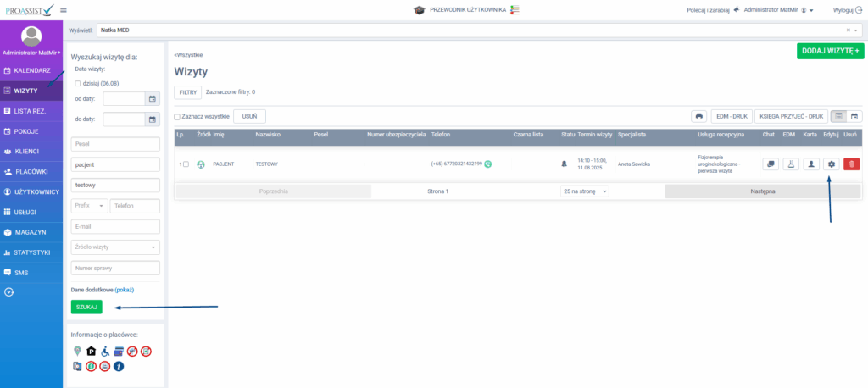Click the hamburger menu icon beside ProAssist logo

(64, 9)
